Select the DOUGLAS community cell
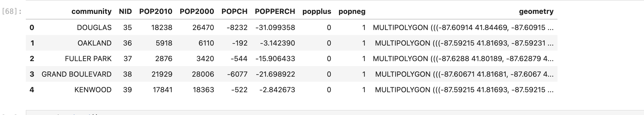Screen dimensions: 644x115 (x=94, y=27)
